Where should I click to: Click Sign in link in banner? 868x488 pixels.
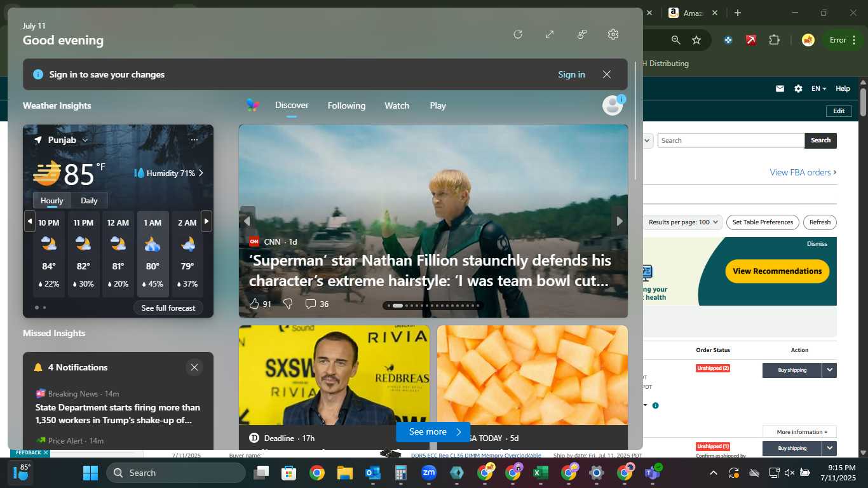tap(571, 74)
